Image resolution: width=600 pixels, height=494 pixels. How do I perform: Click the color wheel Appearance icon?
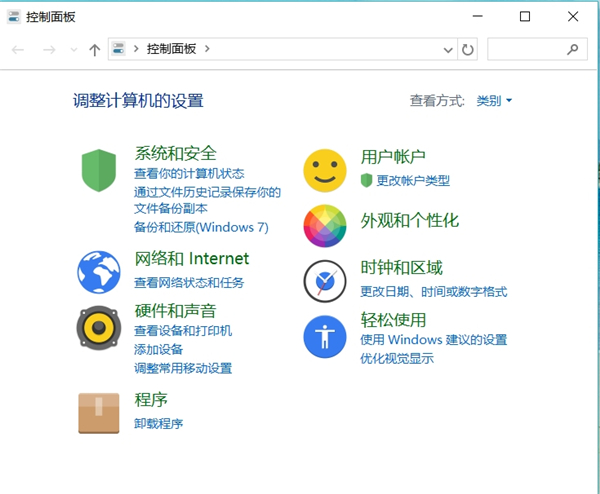tap(325, 225)
